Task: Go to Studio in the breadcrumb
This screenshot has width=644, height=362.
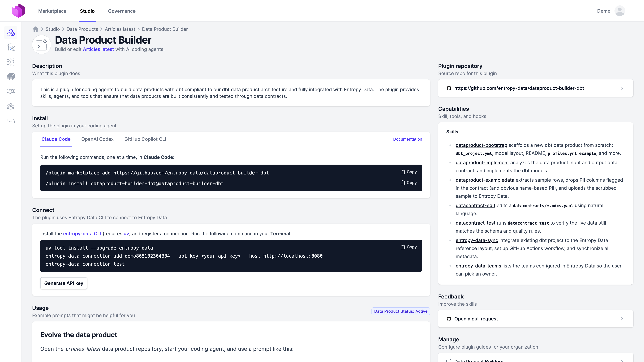Action: (x=52, y=29)
